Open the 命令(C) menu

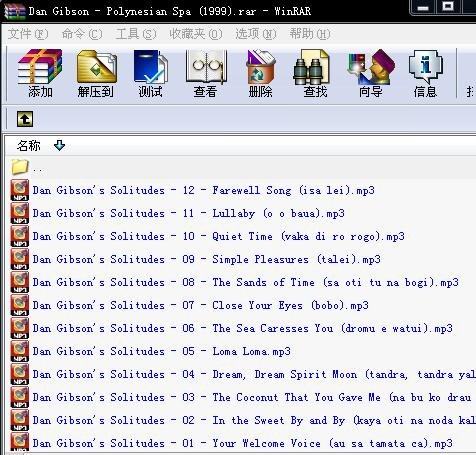tap(82, 34)
